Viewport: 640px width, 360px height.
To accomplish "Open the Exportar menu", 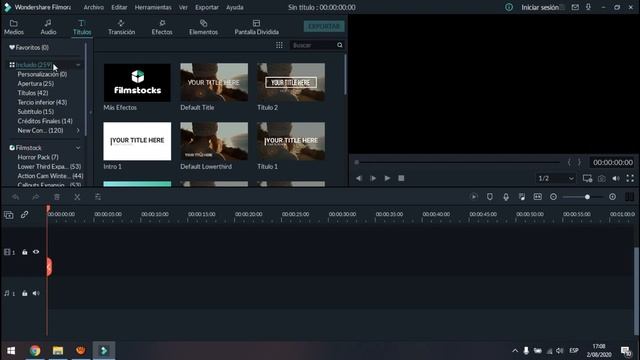I will [x=207, y=7].
